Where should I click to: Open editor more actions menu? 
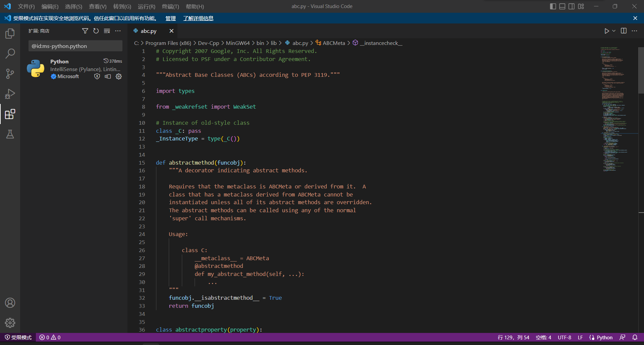634,31
